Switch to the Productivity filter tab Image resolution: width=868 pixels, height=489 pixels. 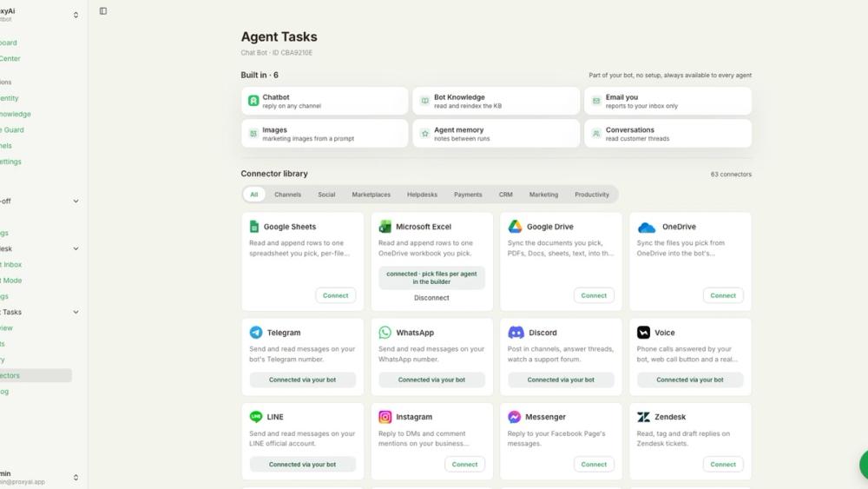[x=592, y=195]
